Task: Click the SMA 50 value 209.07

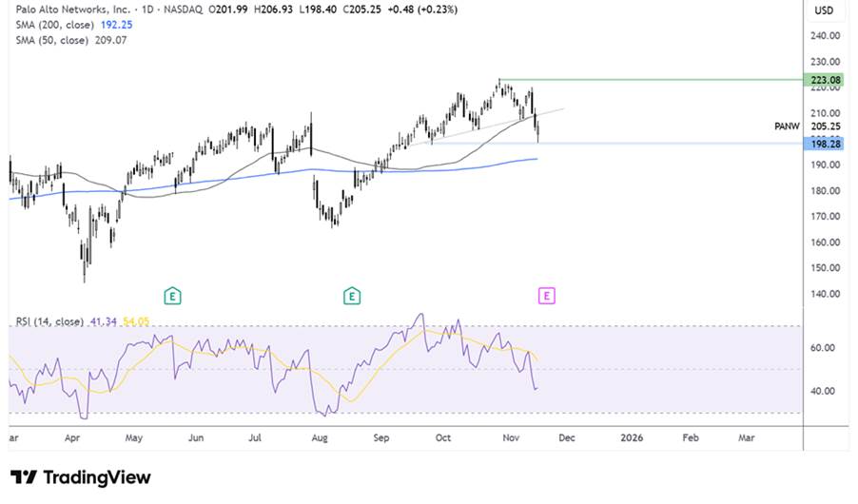Action: [x=110, y=40]
